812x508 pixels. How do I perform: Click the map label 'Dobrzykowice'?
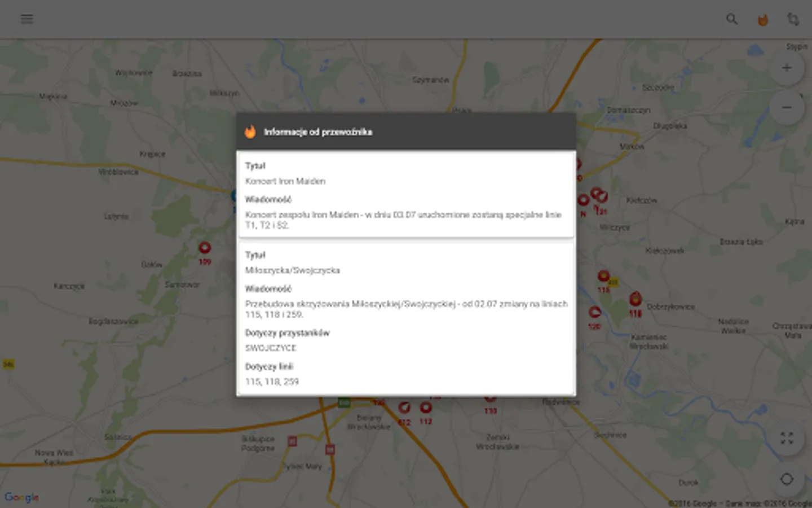point(670,307)
